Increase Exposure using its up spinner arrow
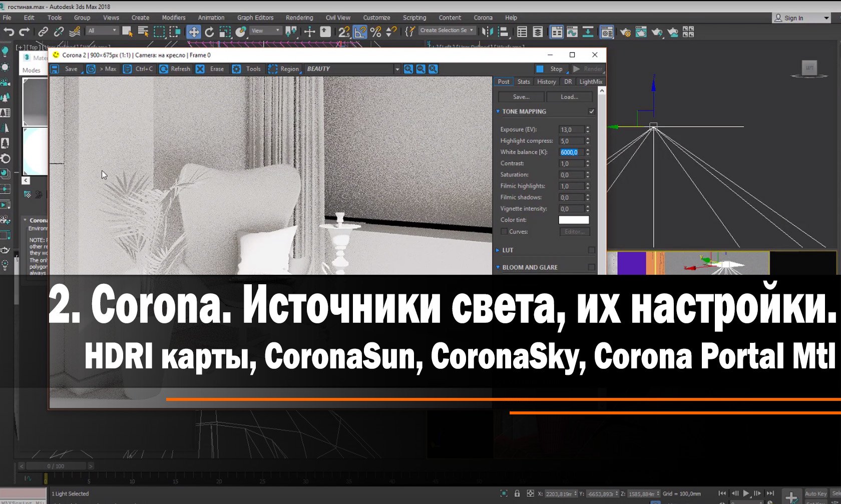841x504 pixels. 587,127
